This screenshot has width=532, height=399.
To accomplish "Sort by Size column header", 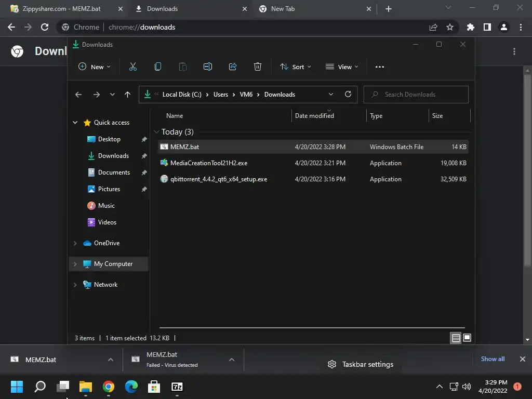I will pyautogui.click(x=437, y=116).
